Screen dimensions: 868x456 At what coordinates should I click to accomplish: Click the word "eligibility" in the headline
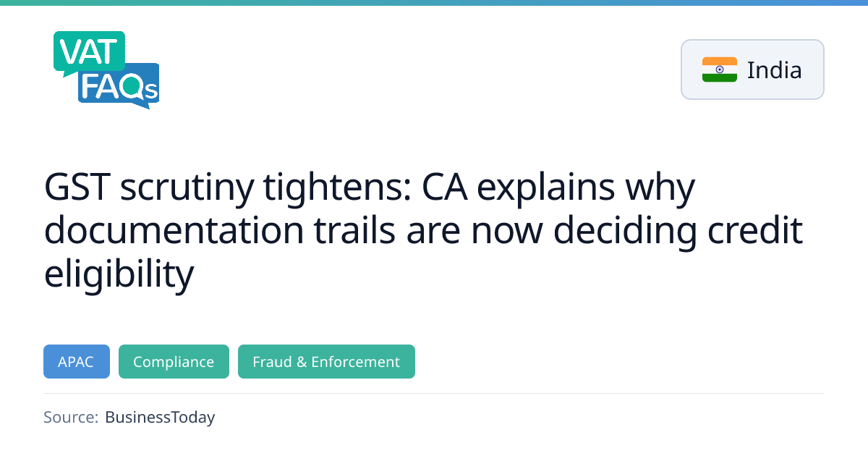(x=119, y=274)
